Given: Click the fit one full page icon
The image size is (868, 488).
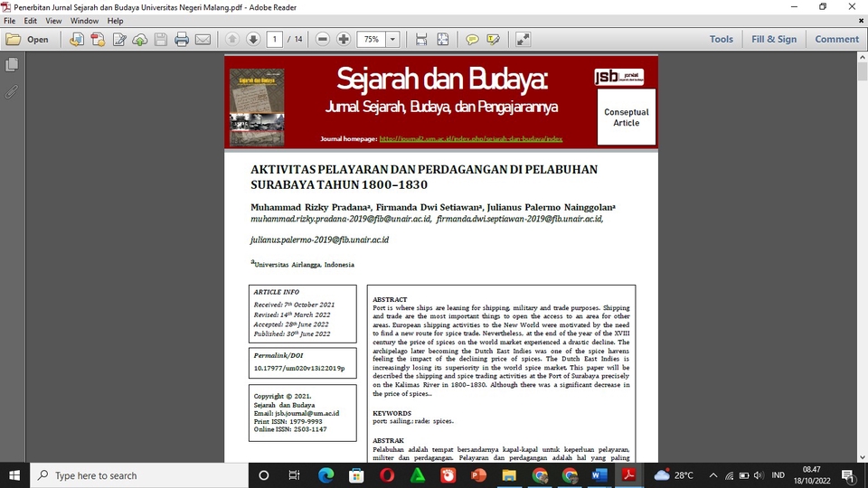Looking at the screenshot, I should pos(443,39).
